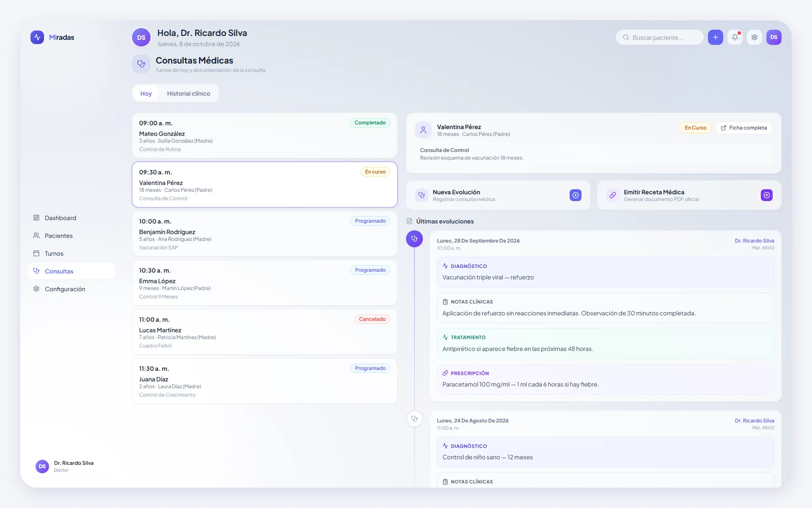Open Turnos in sidebar
Viewport: 812px width, 508px height.
71,253
